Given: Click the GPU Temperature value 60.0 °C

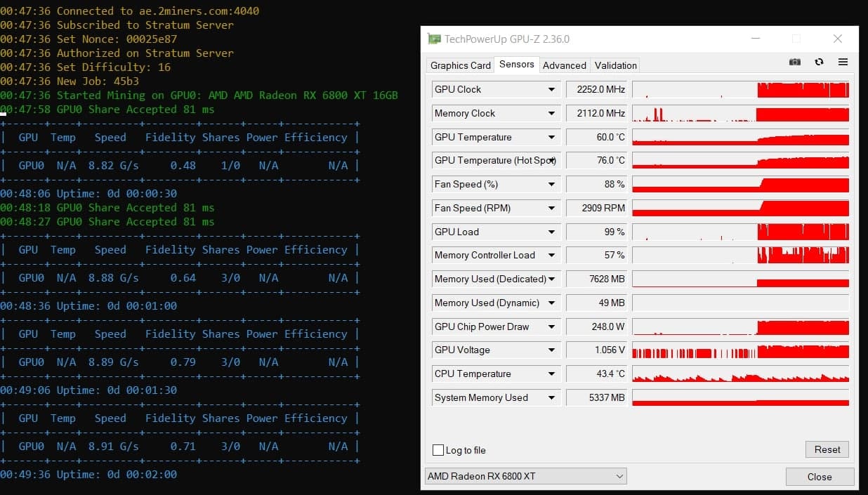Looking at the screenshot, I should pyautogui.click(x=596, y=137).
